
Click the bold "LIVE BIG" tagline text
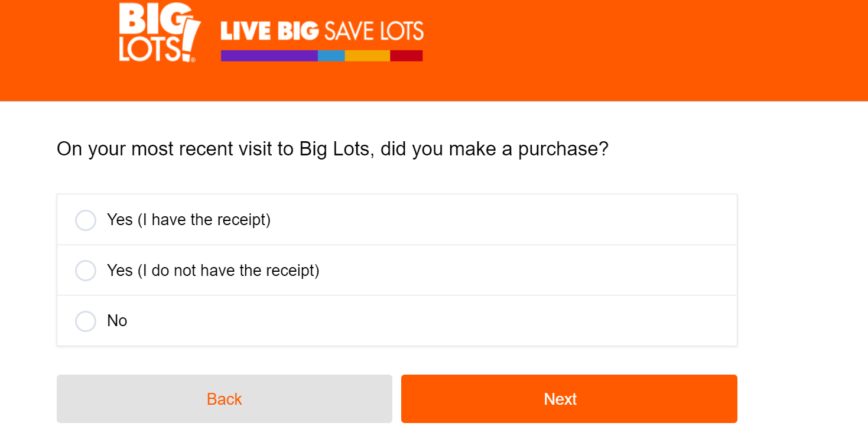coord(269,31)
